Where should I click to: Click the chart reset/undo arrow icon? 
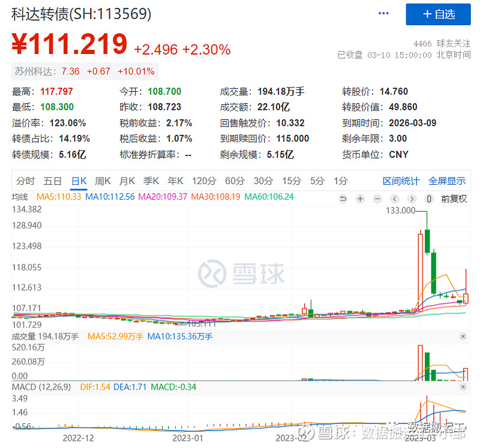click(343, 199)
